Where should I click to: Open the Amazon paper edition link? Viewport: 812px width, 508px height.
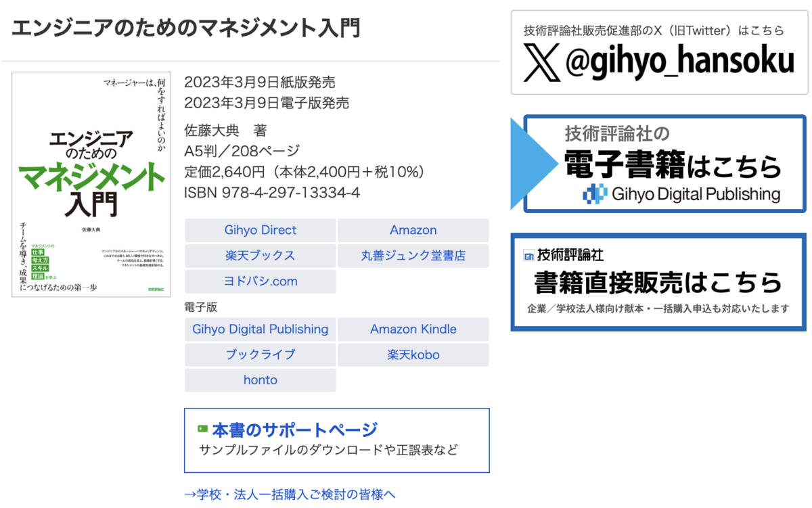pyautogui.click(x=413, y=230)
